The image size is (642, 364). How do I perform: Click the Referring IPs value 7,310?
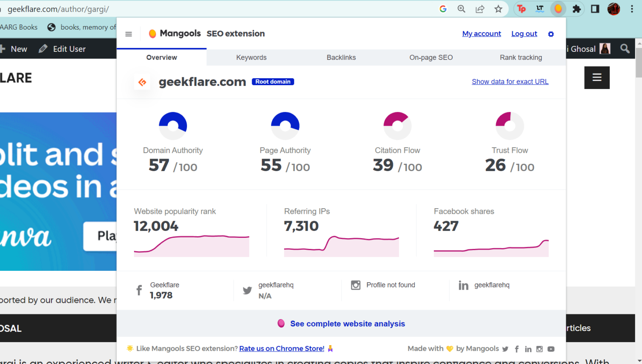pyautogui.click(x=301, y=226)
